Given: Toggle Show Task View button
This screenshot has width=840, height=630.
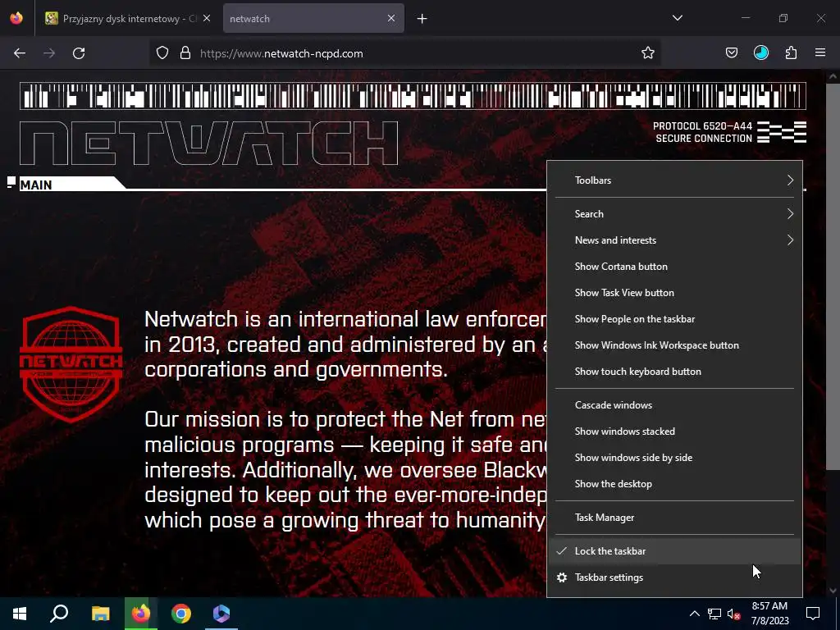Looking at the screenshot, I should click(x=674, y=293).
